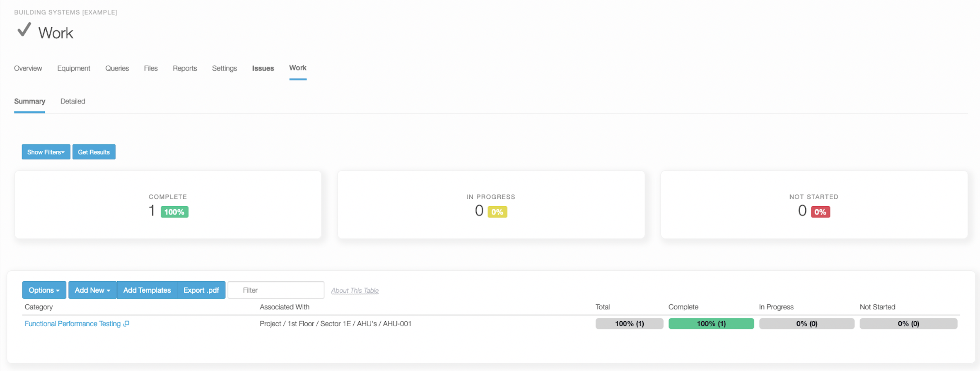
Task: Open the Functional Performance Testing link
Action: [72, 324]
